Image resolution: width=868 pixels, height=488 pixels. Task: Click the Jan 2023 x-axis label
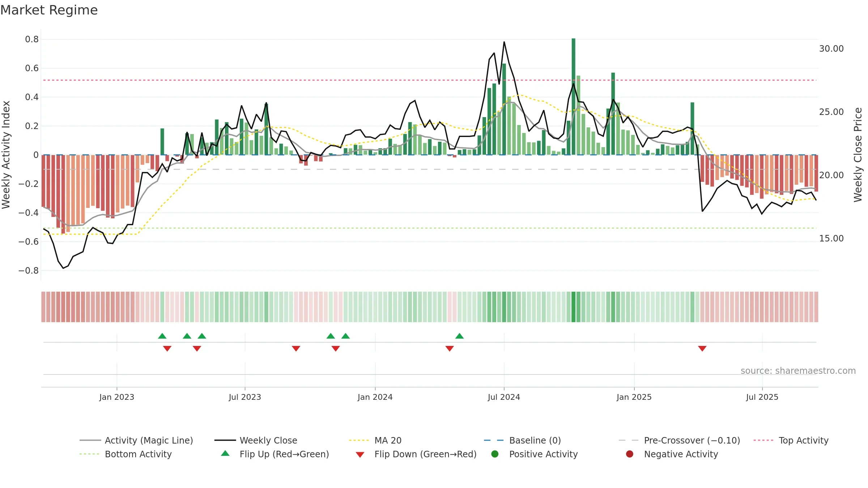pyautogui.click(x=117, y=397)
